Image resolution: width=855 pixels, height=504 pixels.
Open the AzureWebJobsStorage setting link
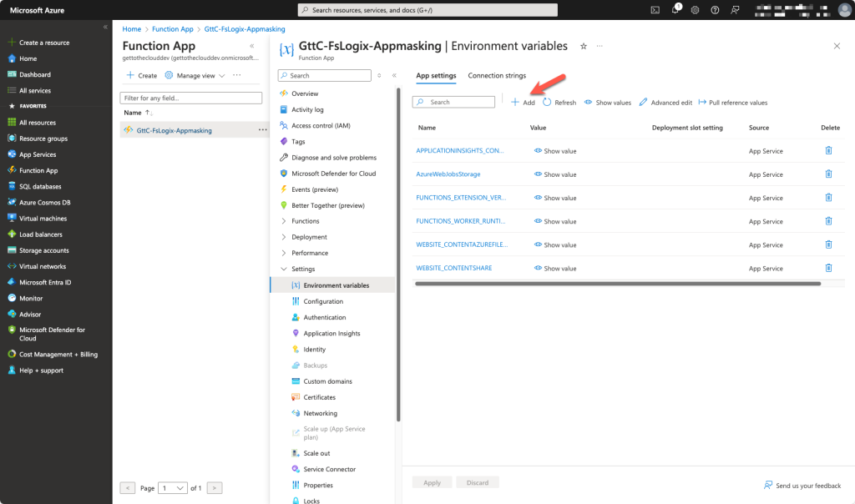(448, 174)
